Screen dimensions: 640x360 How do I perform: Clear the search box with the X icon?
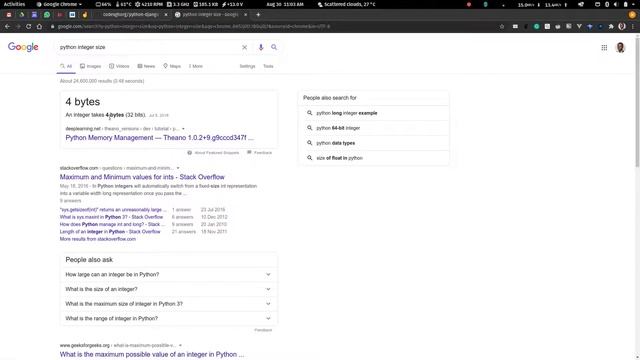pos(244,47)
